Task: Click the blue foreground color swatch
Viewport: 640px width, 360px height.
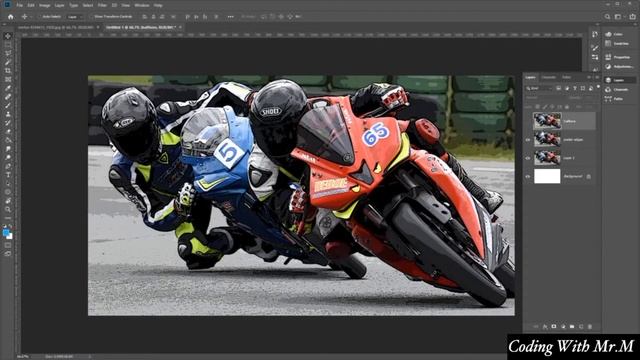Action: (x=5, y=233)
